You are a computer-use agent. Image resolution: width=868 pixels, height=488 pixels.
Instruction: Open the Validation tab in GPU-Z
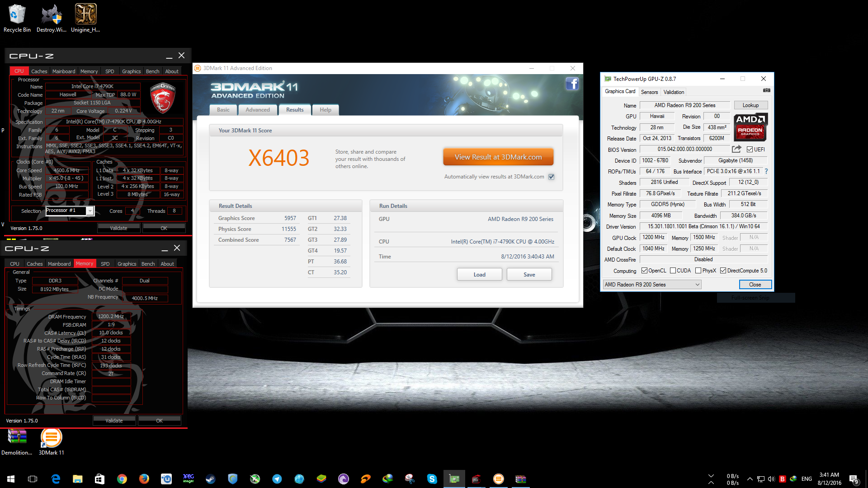coord(674,92)
